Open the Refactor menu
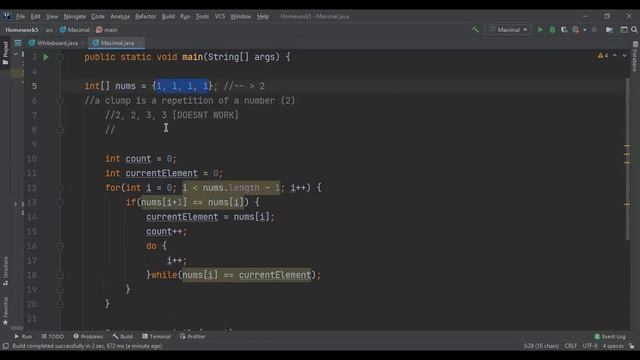Image resolution: width=640 pixels, height=360 pixels. pos(146,16)
